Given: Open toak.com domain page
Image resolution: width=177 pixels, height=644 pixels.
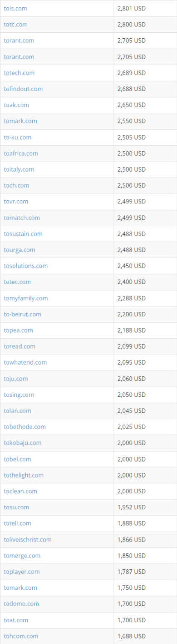Looking at the screenshot, I should click(16, 105).
